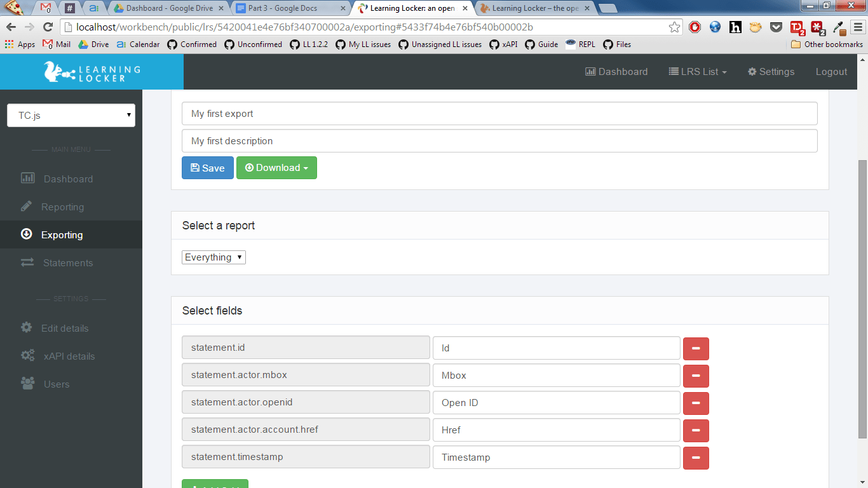
Task: Open Statements using the arrows icon
Action: [27, 262]
